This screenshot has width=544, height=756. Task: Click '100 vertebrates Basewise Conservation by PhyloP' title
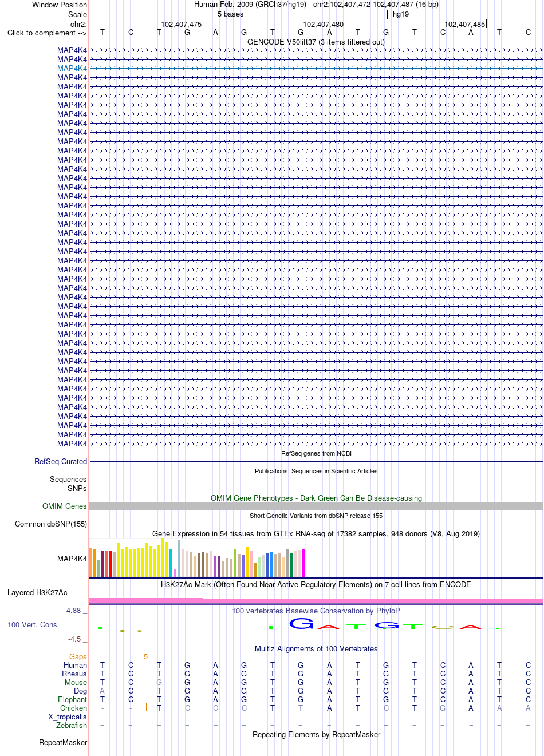[x=316, y=611]
